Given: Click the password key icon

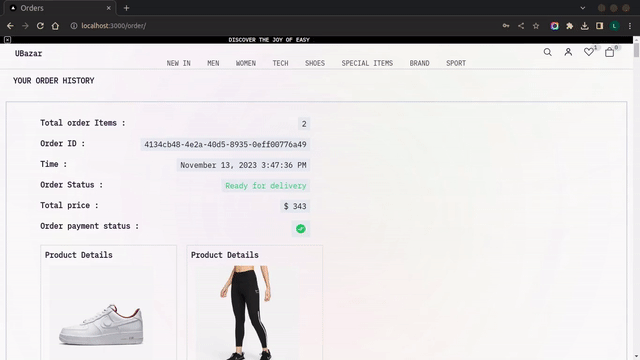Looking at the screenshot, I should [506, 26].
